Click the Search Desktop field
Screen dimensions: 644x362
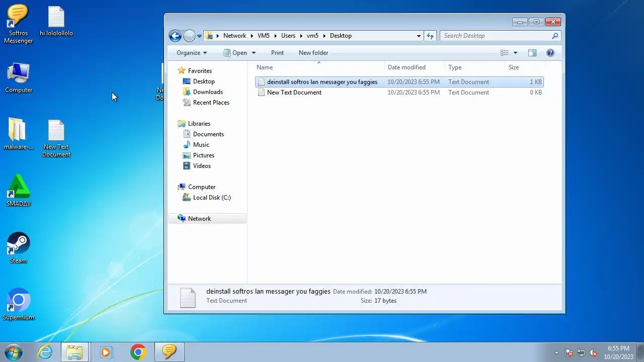pos(500,36)
